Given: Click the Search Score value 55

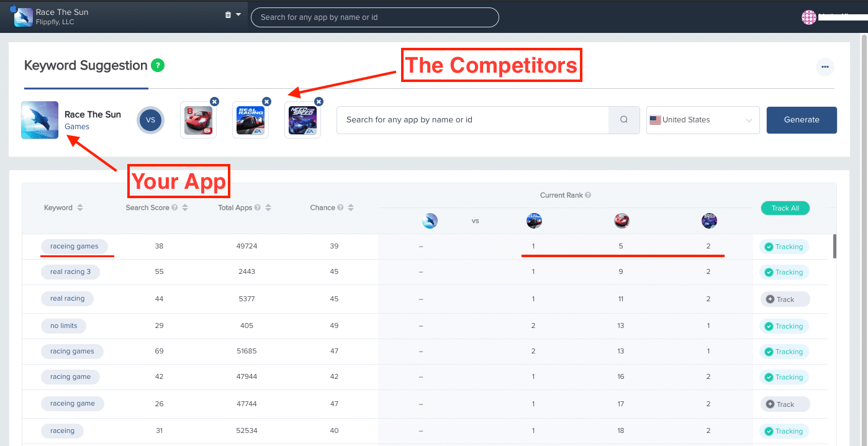Looking at the screenshot, I should click(159, 272).
